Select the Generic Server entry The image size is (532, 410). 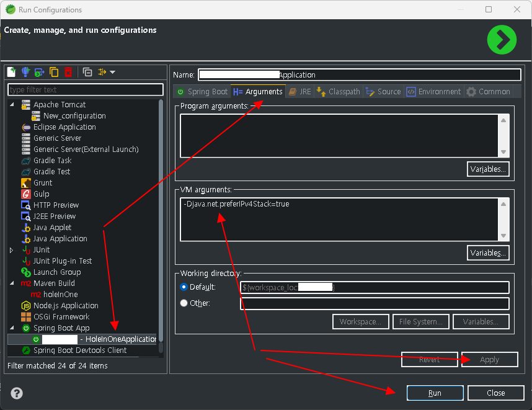tap(57, 138)
